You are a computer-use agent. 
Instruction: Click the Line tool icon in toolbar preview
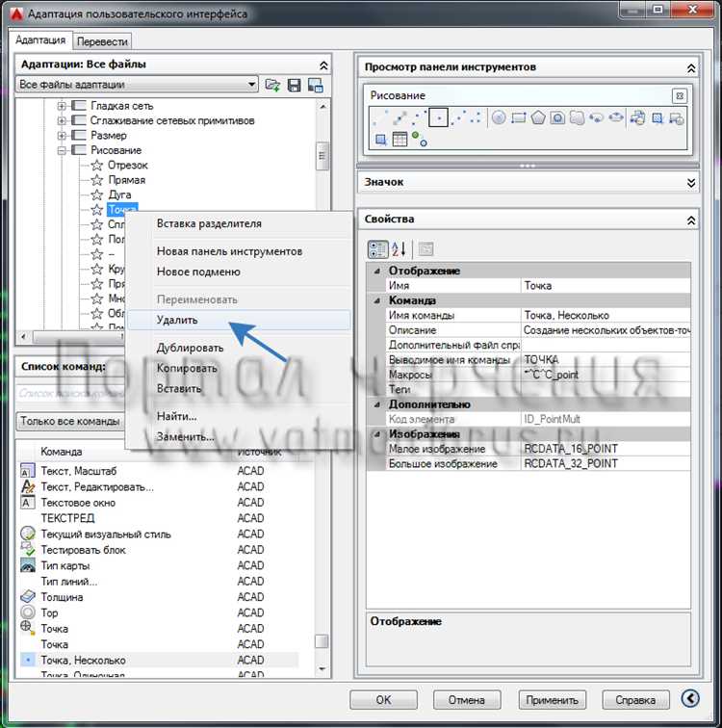[380, 117]
